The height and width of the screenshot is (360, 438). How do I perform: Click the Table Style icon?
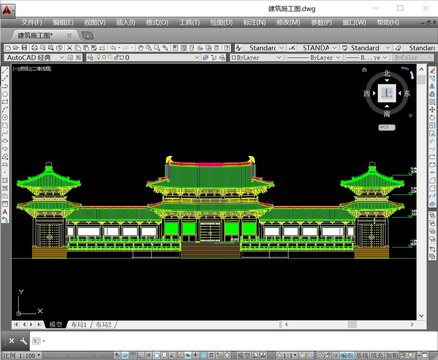pyautogui.click(x=345, y=48)
